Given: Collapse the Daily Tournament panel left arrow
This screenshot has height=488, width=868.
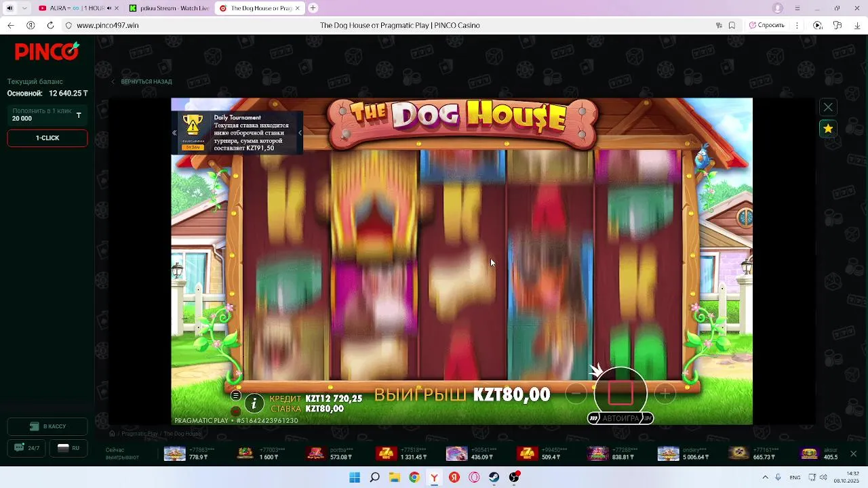Looking at the screenshot, I should coord(174,133).
